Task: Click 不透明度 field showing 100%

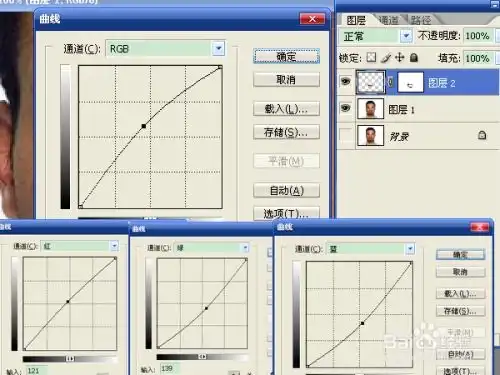Action: (x=478, y=36)
